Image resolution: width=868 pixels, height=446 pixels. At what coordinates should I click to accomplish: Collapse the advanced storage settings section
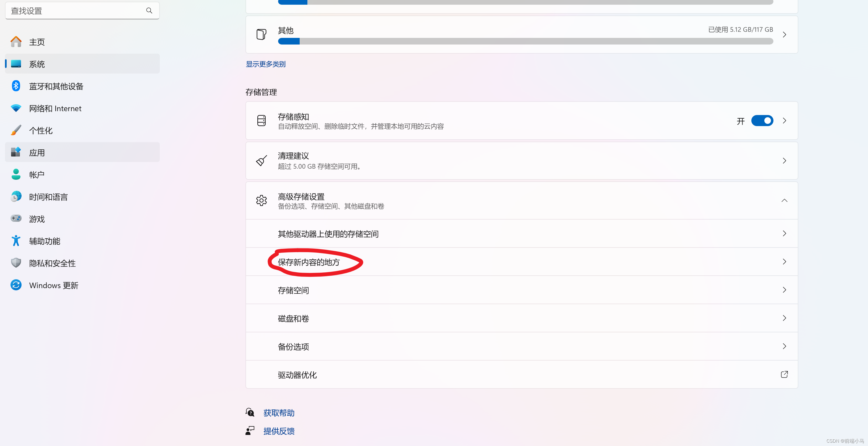coord(784,200)
